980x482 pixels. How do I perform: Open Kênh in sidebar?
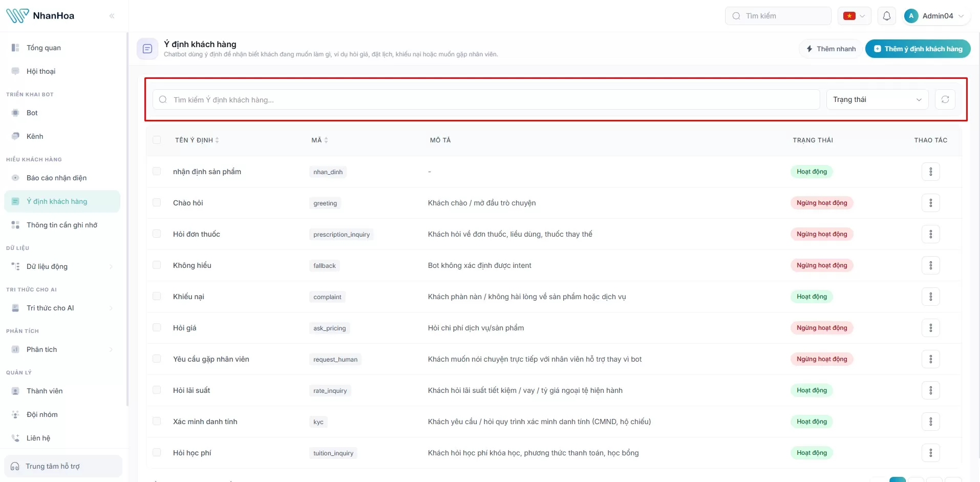click(62, 136)
